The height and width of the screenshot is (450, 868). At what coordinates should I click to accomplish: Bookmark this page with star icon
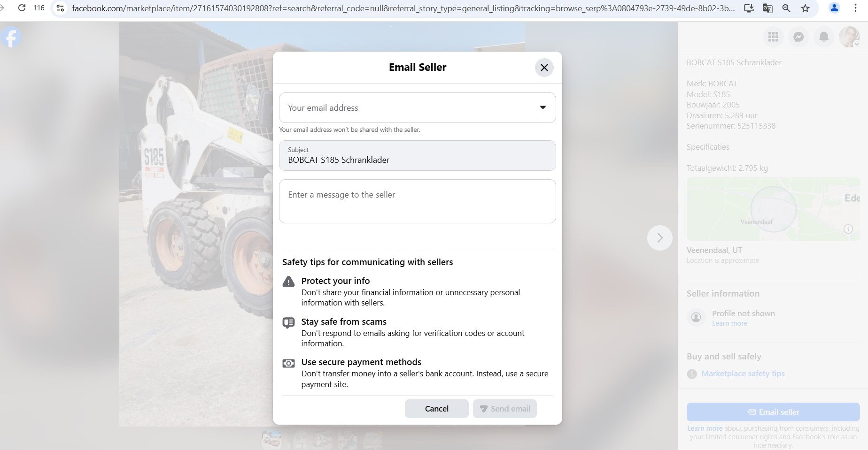click(x=806, y=8)
